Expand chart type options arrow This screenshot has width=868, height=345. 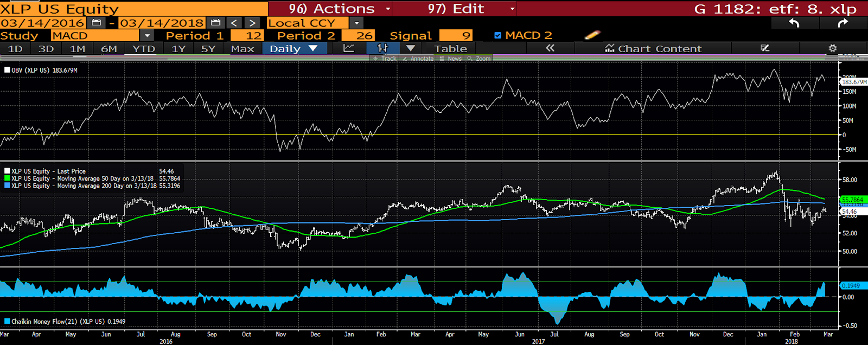click(411, 48)
